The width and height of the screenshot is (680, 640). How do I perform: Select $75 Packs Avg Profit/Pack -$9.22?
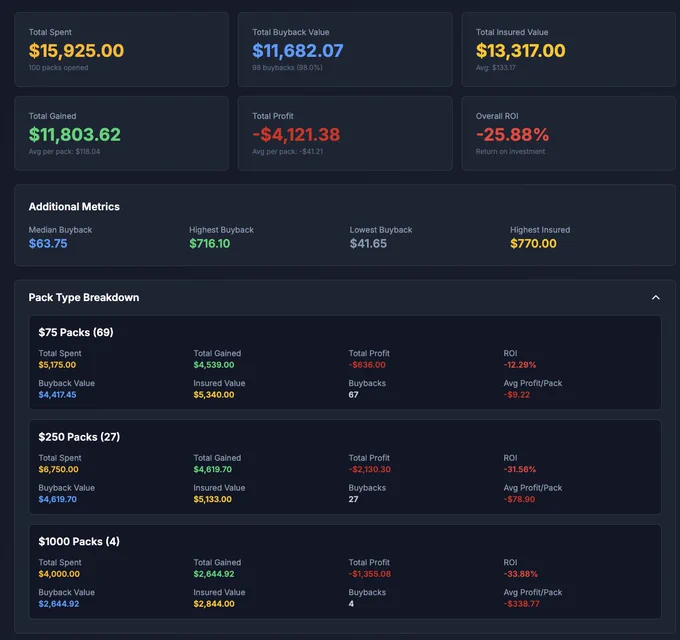tap(517, 395)
